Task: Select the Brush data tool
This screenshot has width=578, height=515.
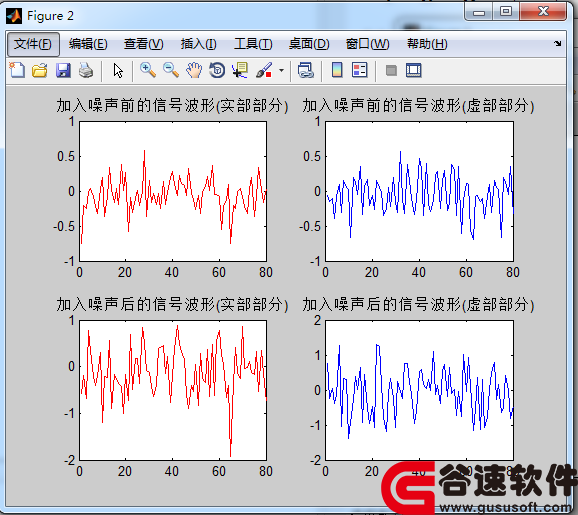Action: tap(264, 70)
